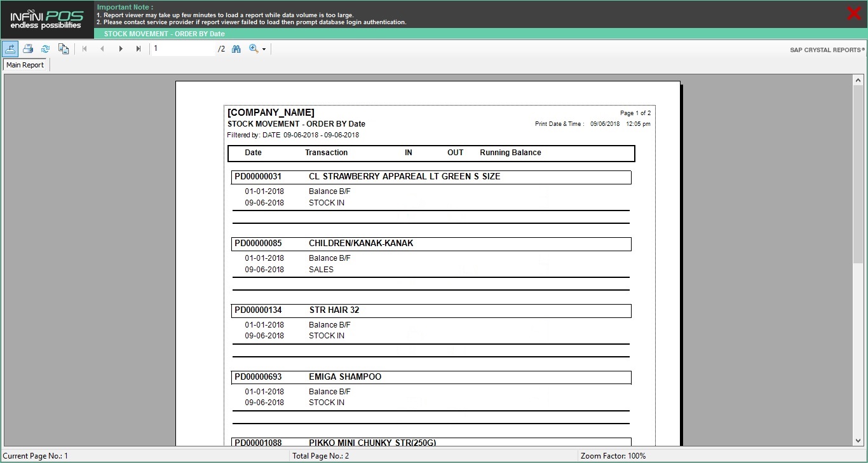
Task: Click the InfiniPOS logo
Action: click(46, 20)
